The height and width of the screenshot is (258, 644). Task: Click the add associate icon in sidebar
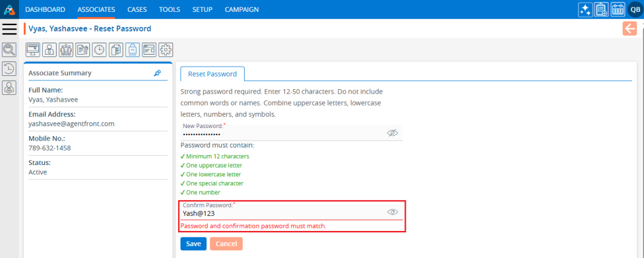coord(9,89)
